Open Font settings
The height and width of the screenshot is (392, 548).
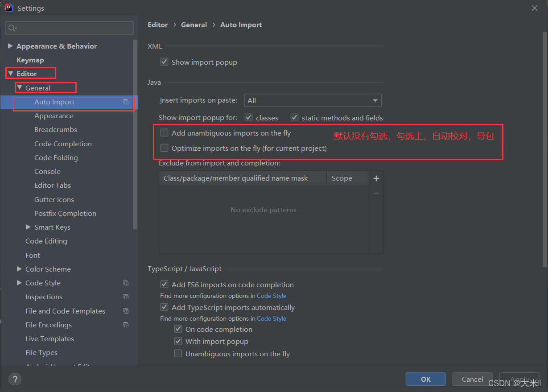33,255
